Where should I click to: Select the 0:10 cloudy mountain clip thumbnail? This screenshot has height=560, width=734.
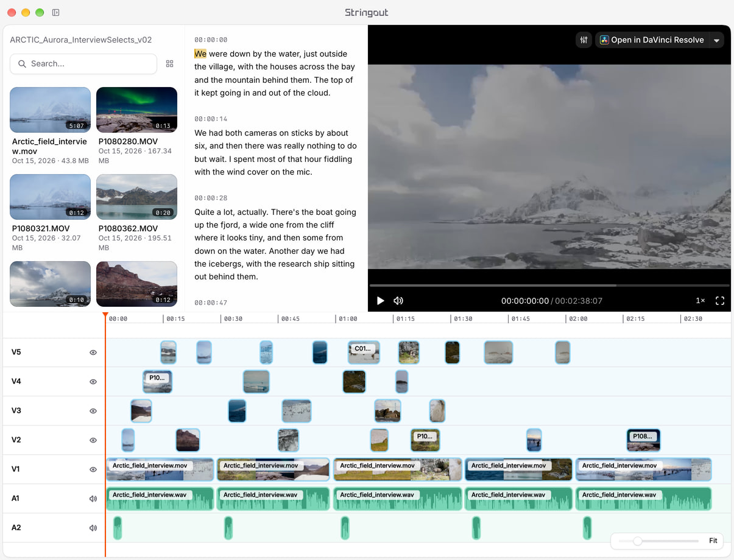(50, 284)
